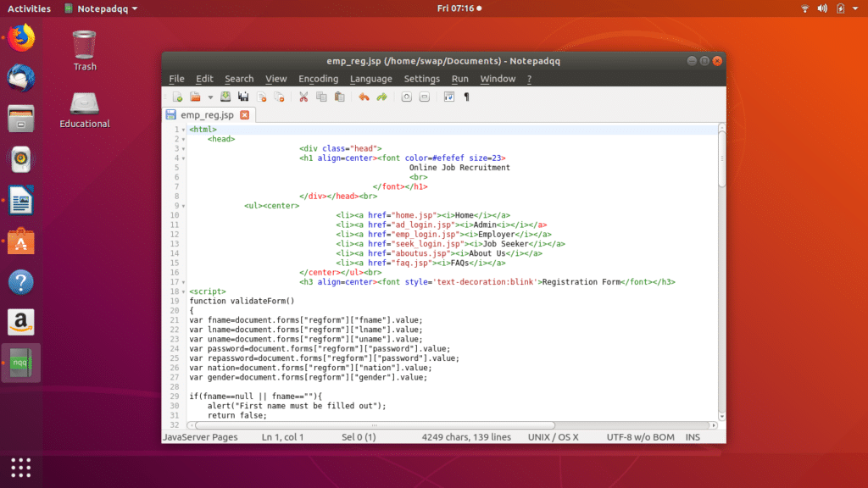Paste clipboard contents via the toolbar

(x=338, y=97)
